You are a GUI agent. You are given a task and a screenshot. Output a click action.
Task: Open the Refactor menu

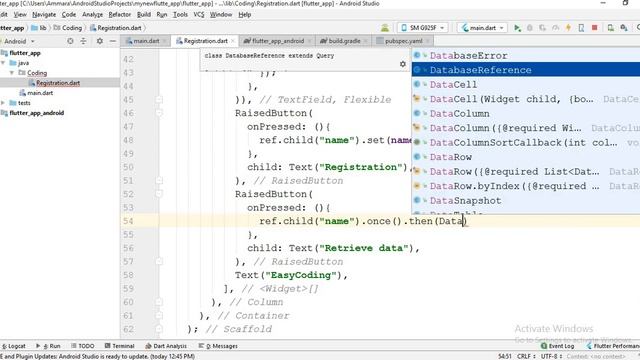point(120,15)
